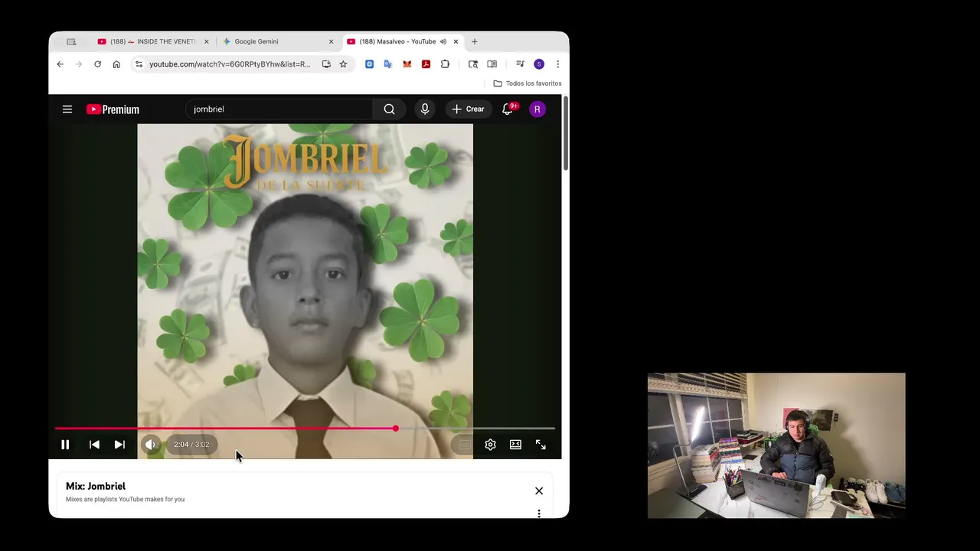Switch to Google Gemini tab

(276, 41)
